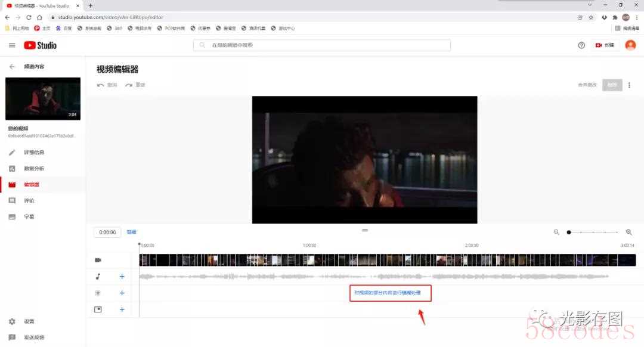The height and width of the screenshot is (347, 644).
Task: Click the playhead at 0:00:00
Action: pyautogui.click(x=139, y=245)
